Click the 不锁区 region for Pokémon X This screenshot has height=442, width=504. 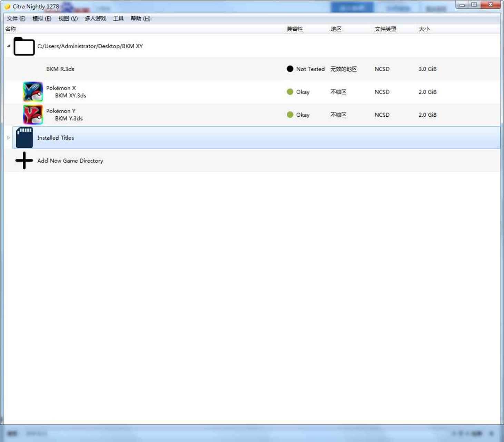pyautogui.click(x=338, y=92)
